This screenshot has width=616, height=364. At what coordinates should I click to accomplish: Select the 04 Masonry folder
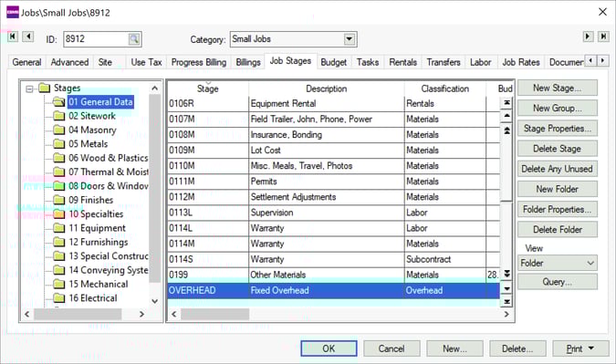(x=92, y=130)
